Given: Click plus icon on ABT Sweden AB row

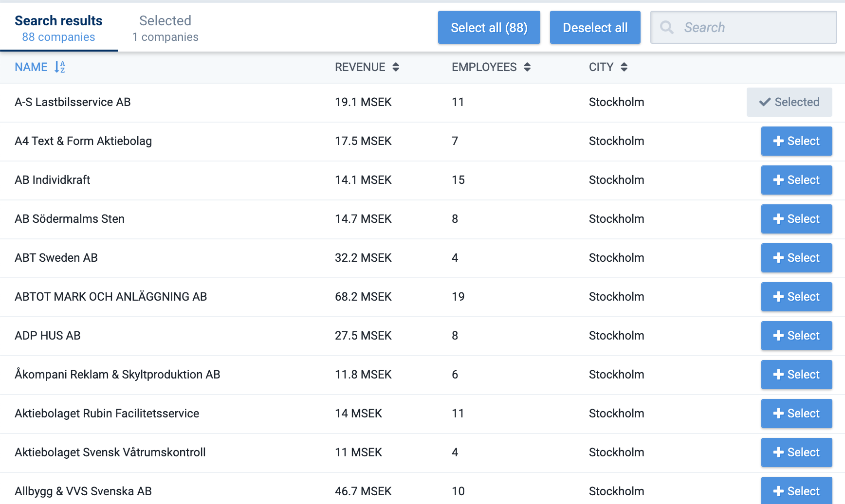Looking at the screenshot, I should click(778, 258).
